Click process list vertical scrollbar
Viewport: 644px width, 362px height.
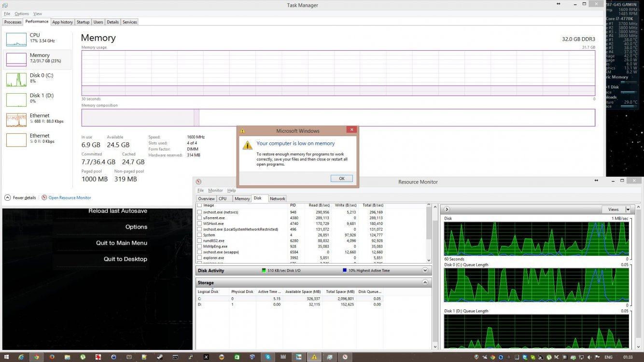[429, 233]
